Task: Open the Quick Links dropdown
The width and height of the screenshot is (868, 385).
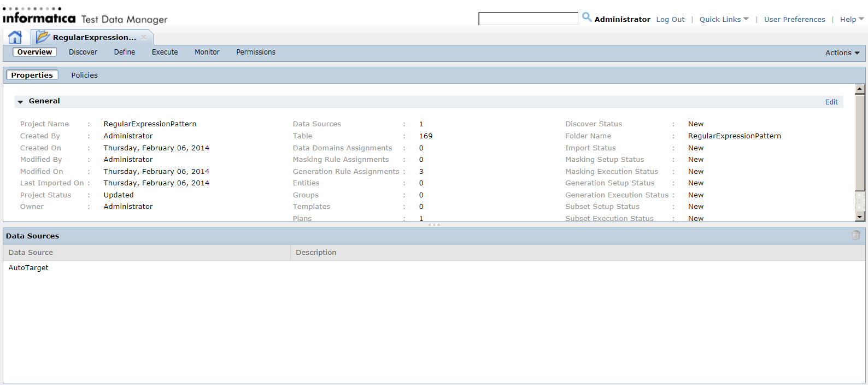Action: click(724, 19)
